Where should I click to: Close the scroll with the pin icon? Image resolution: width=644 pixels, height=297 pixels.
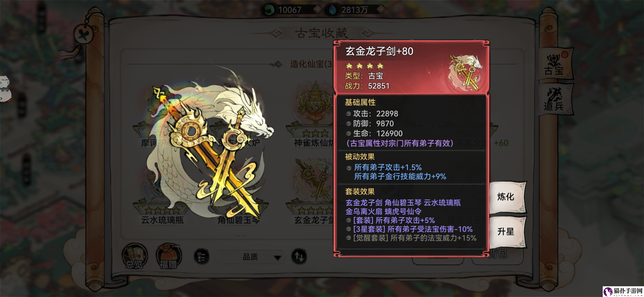click(84, 35)
